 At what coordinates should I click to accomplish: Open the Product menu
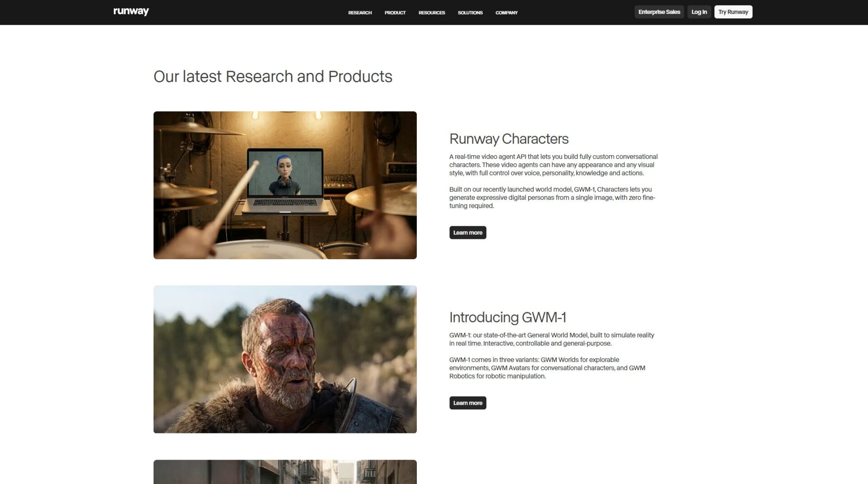(x=395, y=13)
